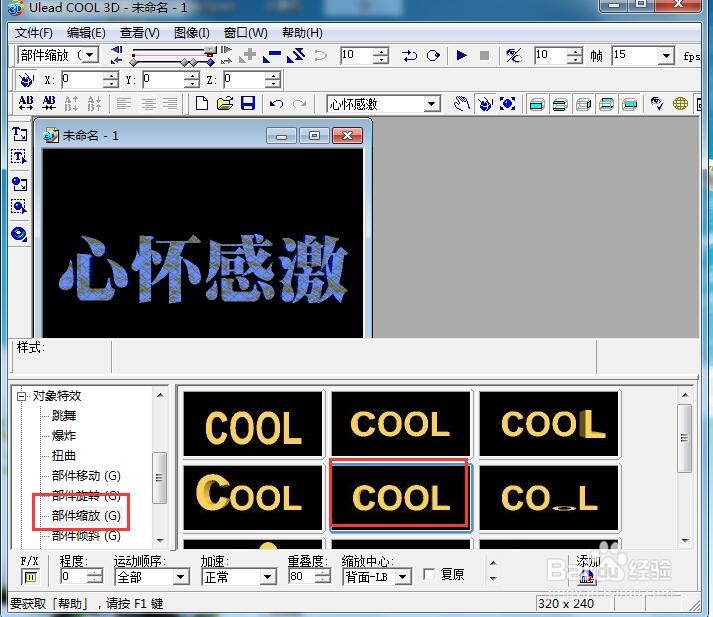713x617 pixels.
Task: Click the X coordinate input field
Action: pyautogui.click(x=81, y=80)
